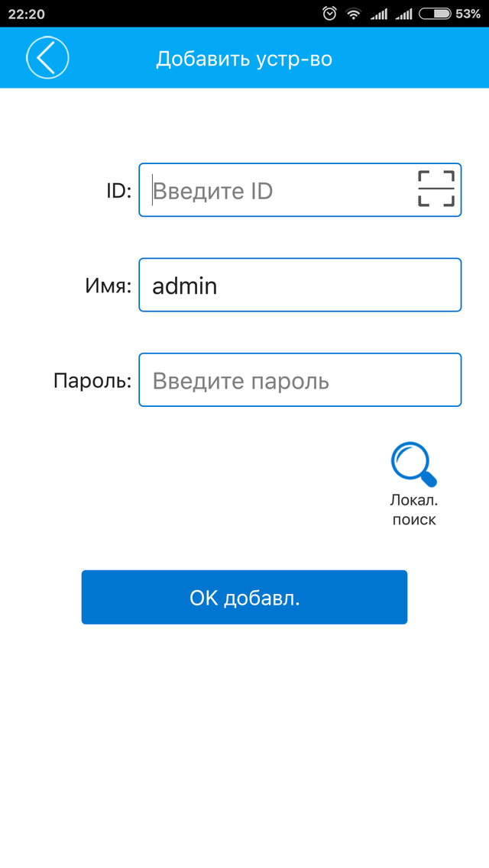Tap the Wi-Fi status bar icon

[x=353, y=14]
